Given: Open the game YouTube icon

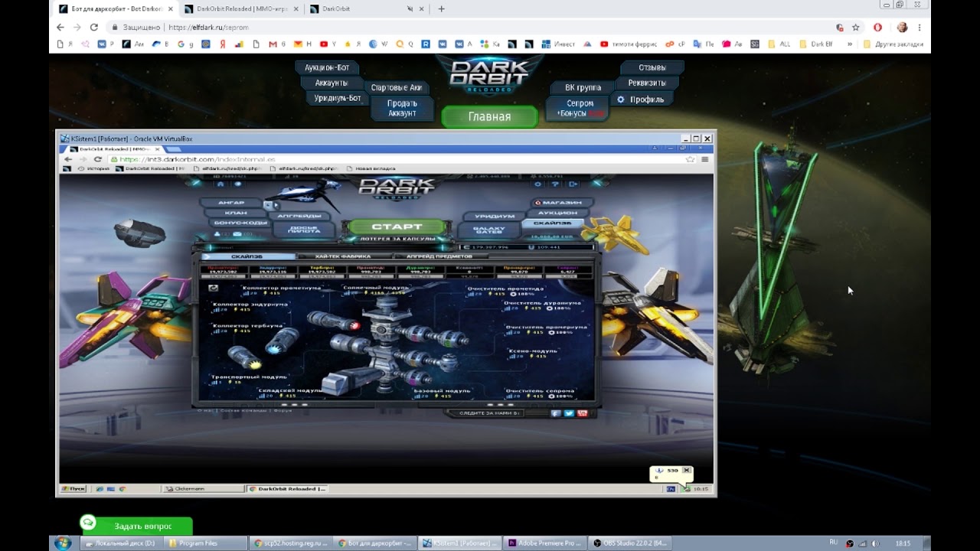Looking at the screenshot, I should [x=583, y=413].
